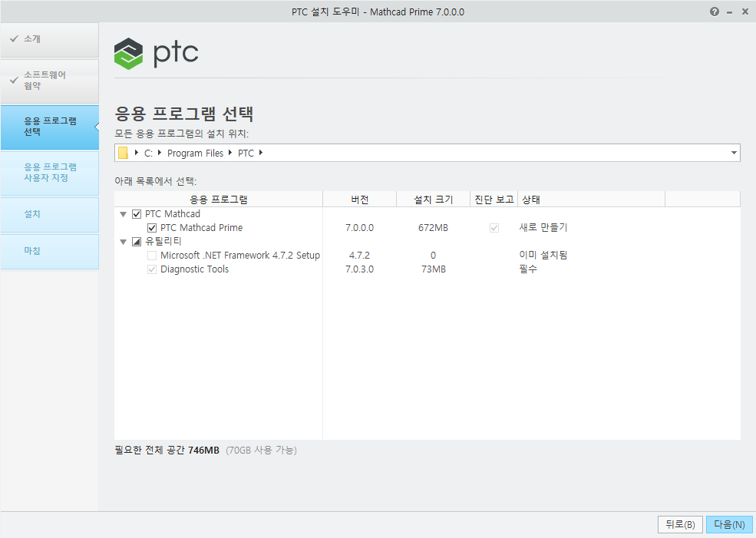Click the PTC logo

point(157,54)
